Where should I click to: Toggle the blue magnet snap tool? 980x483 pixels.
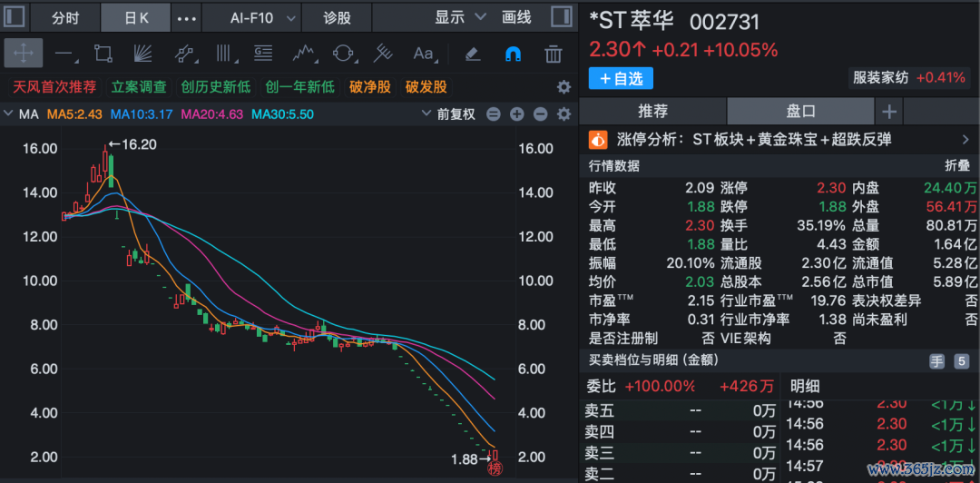tap(513, 54)
